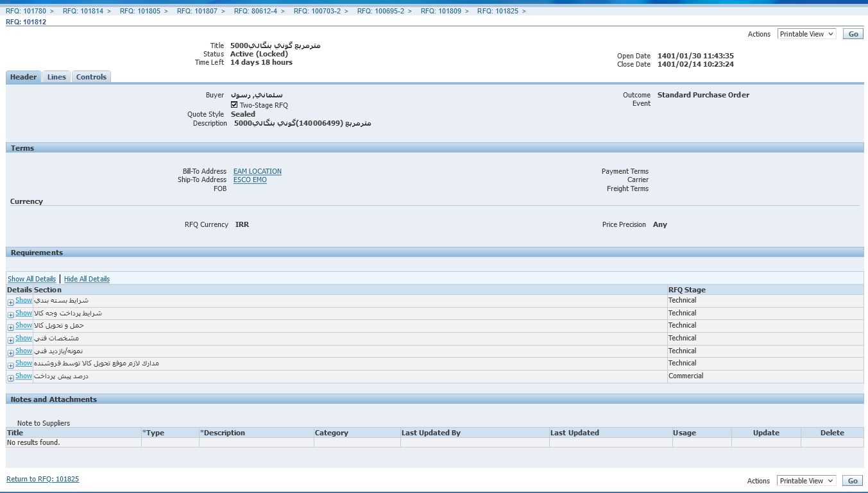Click the plus icon beside the seller delivery documents row

coord(10,365)
